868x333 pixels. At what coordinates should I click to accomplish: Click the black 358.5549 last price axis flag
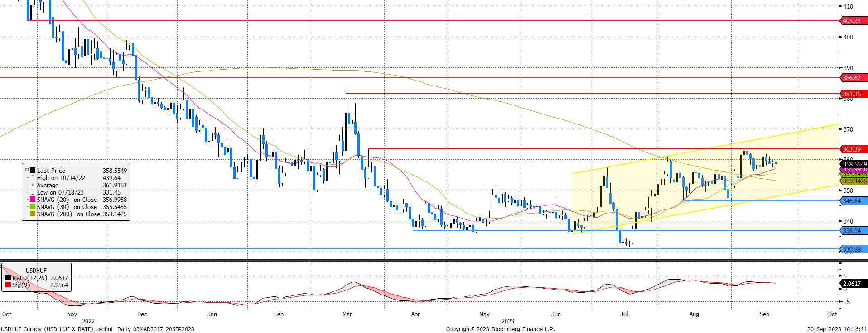[x=854, y=164]
